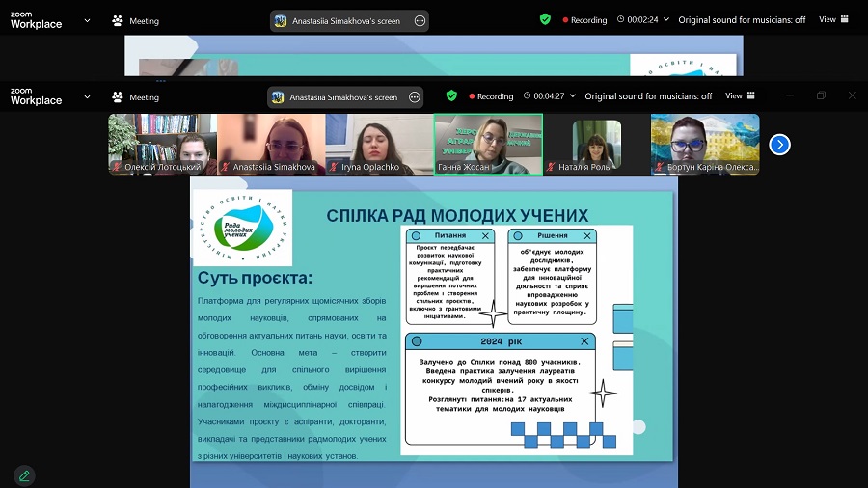Click green encryption shield beside 00:02:24 timer
Image resolution: width=868 pixels, height=488 pixels.
click(545, 19)
